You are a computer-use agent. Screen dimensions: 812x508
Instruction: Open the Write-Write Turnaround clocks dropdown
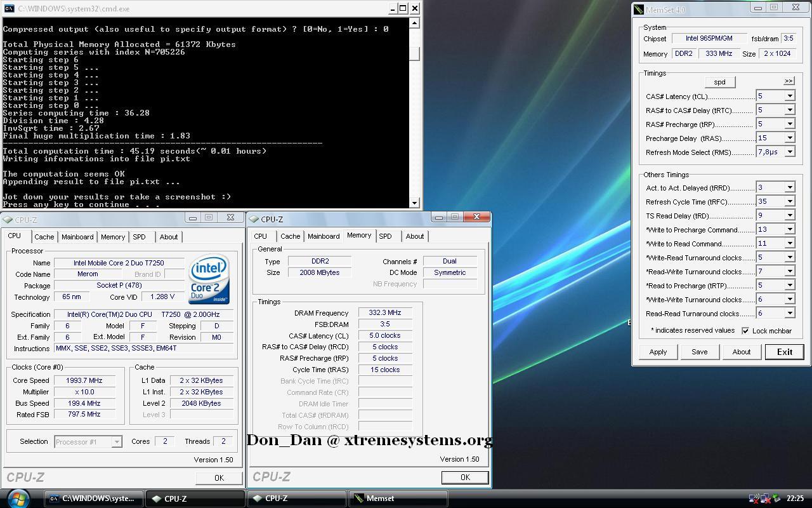tap(790, 299)
